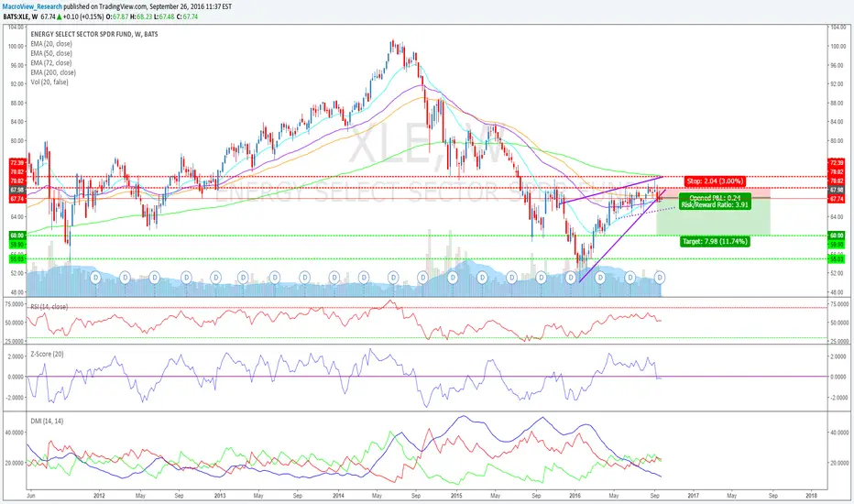Click the green 55.03 price tag on left axis
854x504 pixels.
pyautogui.click(x=16, y=259)
